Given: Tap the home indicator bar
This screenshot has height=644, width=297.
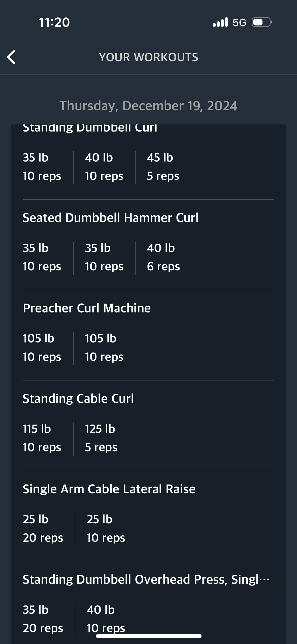Looking at the screenshot, I should point(148,636).
